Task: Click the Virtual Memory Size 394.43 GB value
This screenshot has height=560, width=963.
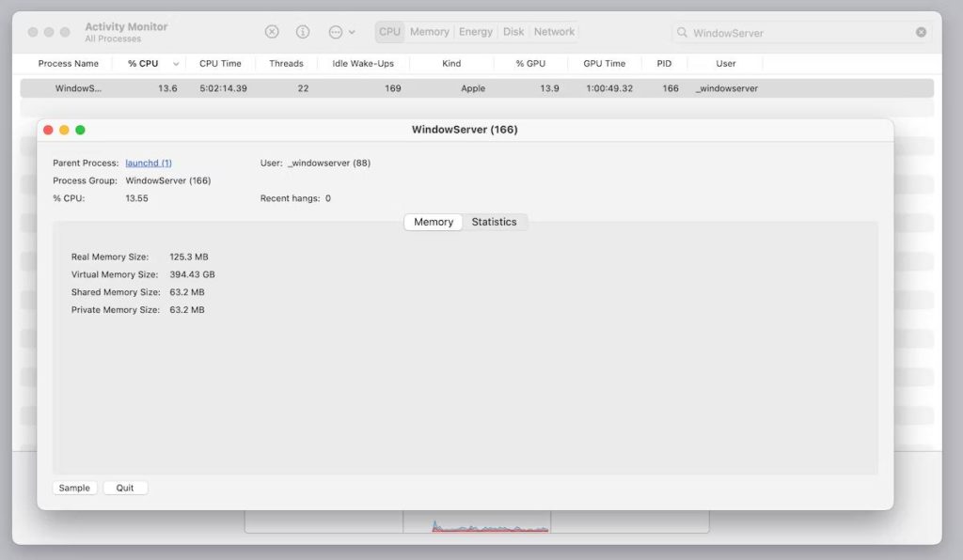Action: pos(192,274)
